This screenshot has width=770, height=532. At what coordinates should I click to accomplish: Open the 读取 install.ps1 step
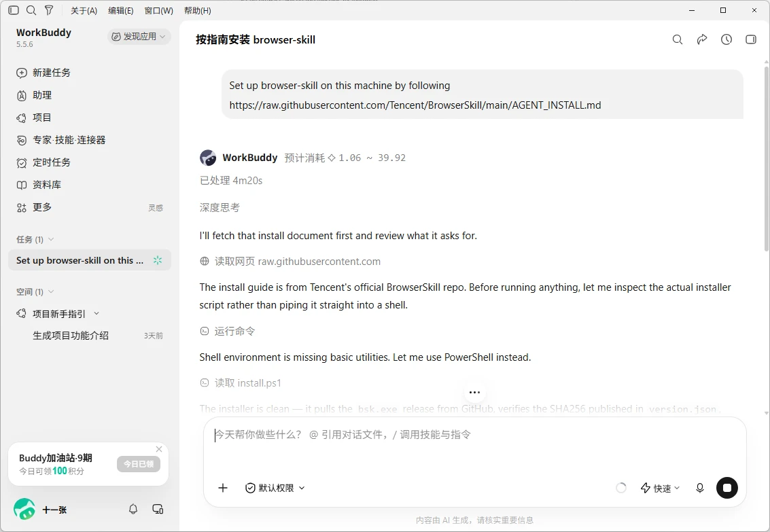pyautogui.click(x=241, y=383)
